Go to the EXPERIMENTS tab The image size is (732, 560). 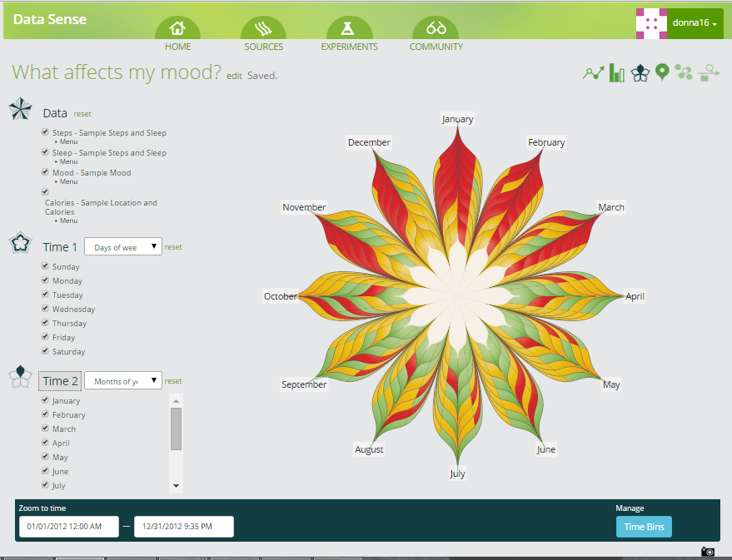click(x=349, y=47)
